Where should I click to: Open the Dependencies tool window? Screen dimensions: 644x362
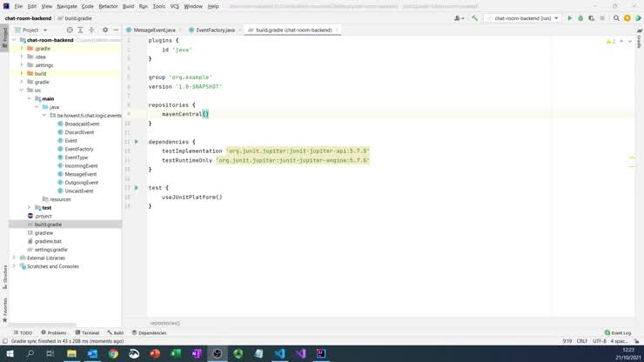click(149, 332)
